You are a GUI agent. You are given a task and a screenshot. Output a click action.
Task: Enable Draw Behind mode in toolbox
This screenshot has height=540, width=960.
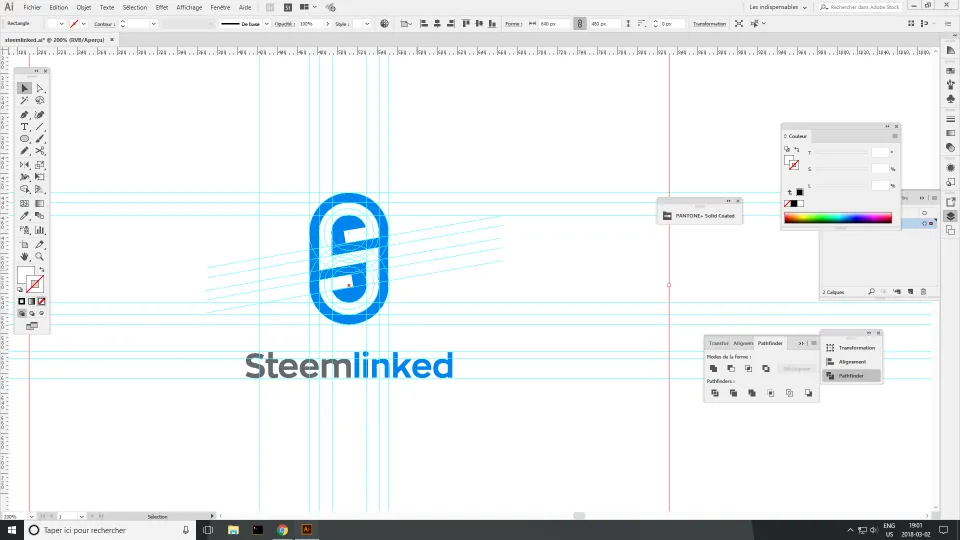tap(32, 313)
